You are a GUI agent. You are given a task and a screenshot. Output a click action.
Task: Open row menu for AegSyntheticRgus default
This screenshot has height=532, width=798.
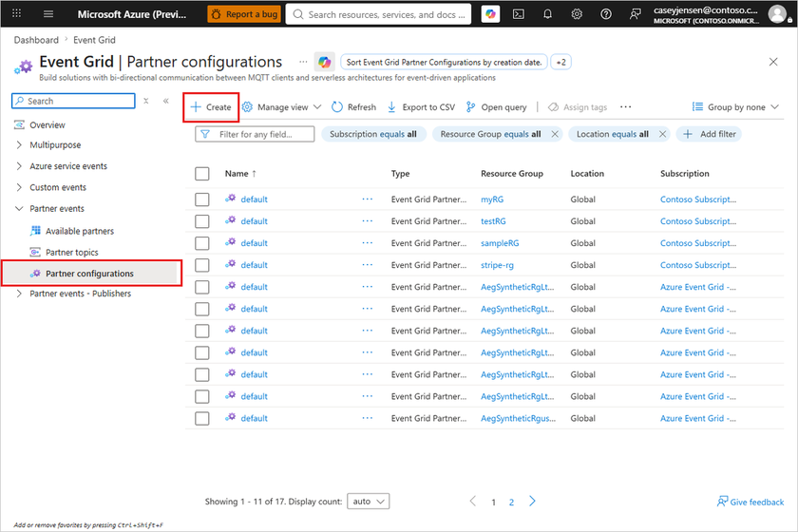[368, 418]
